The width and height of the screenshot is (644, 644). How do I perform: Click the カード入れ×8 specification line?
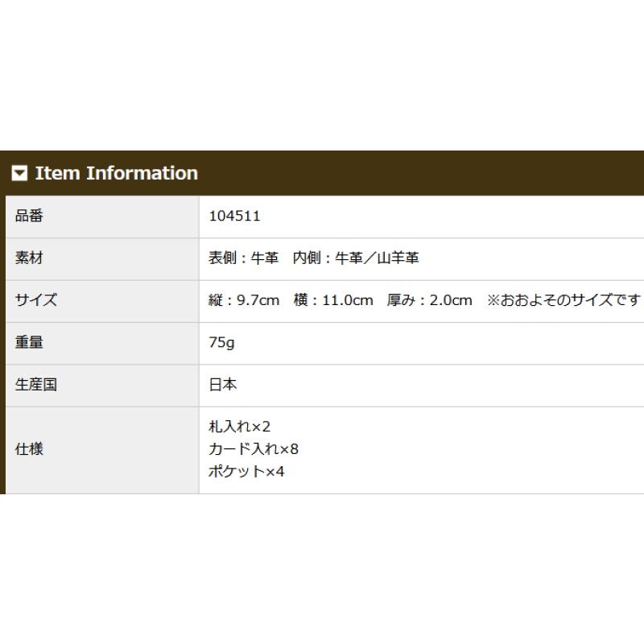(x=254, y=449)
